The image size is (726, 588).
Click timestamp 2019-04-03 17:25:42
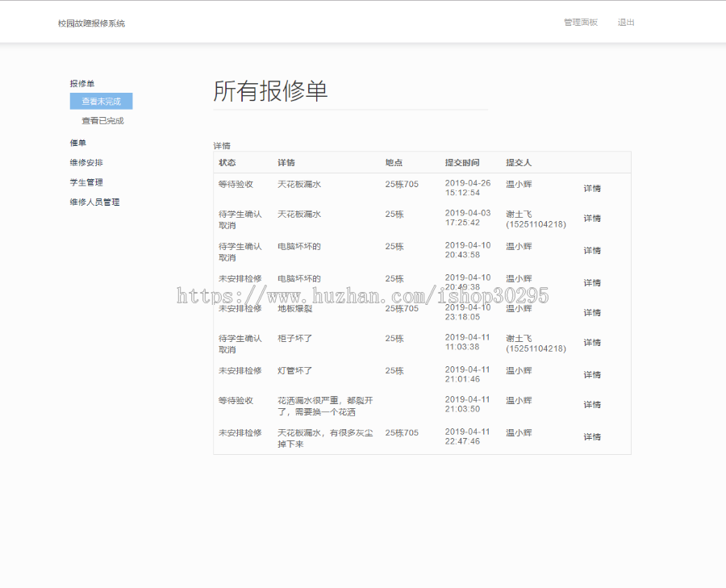(468, 218)
